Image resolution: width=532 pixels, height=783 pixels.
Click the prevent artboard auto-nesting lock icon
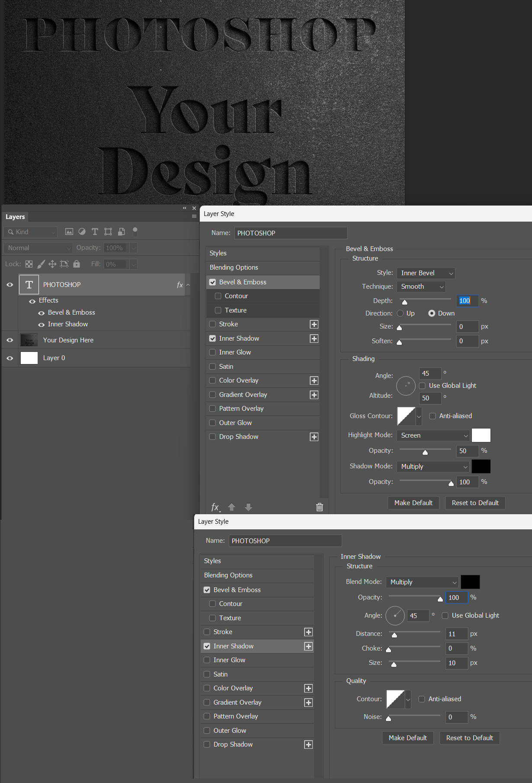[x=64, y=264]
